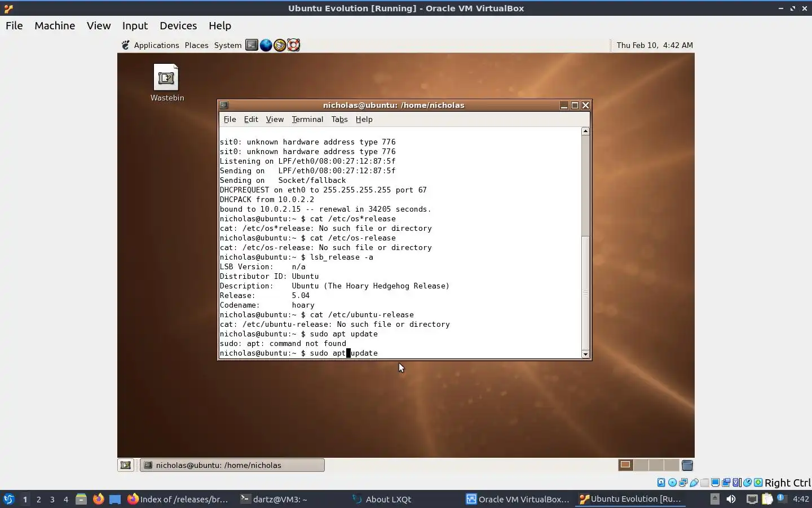Viewport: 812px width, 508px height.
Task: Open the lifebuoy help icon in panel
Action: tap(293, 45)
